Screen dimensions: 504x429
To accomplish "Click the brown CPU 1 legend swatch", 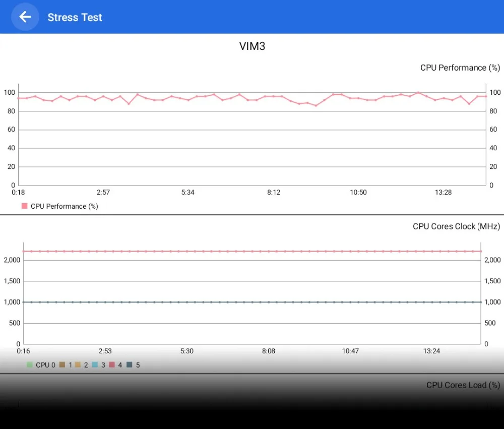I will [62, 364].
